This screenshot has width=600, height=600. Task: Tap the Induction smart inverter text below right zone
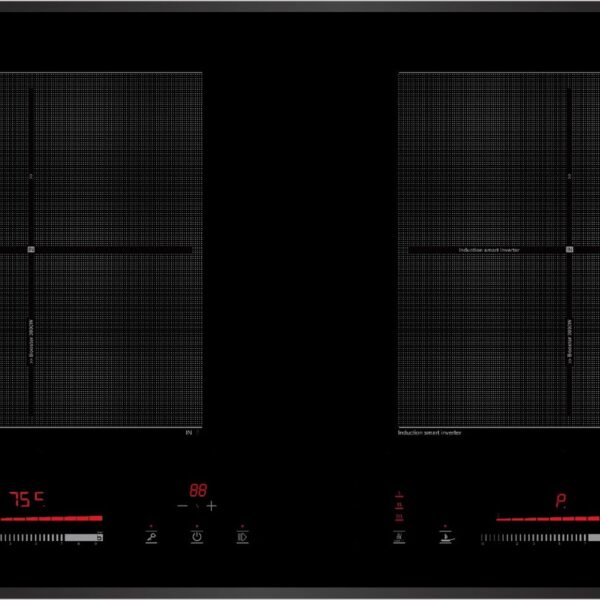pyautogui.click(x=429, y=432)
